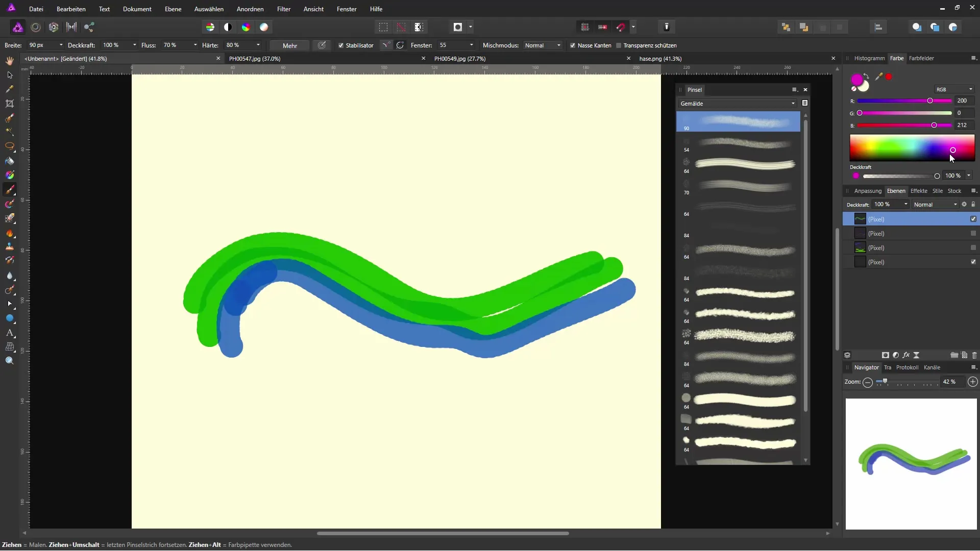Viewport: 980px width, 551px height.
Task: Open the Filter menu
Action: [284, 9]
